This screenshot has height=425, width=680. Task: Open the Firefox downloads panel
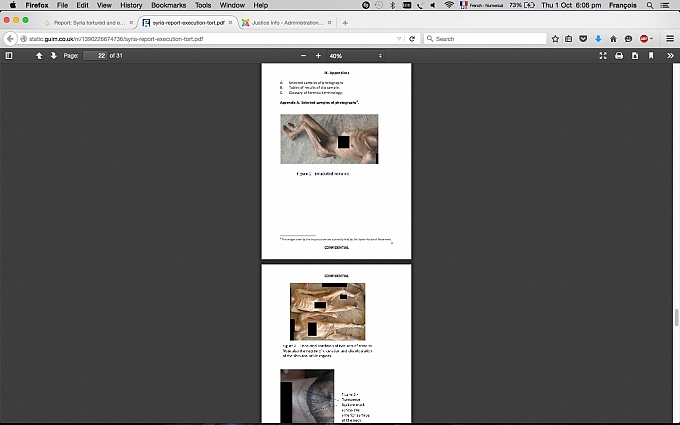[x=598, y=39]
